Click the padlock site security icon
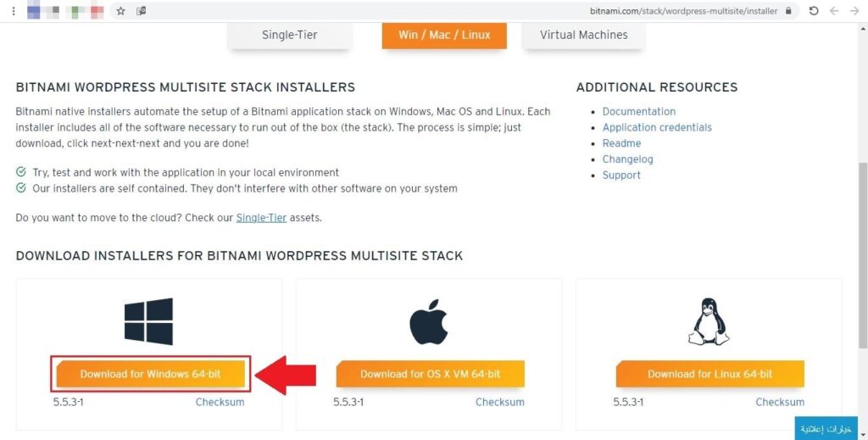The image size is (868, 440). pos(789,11)
